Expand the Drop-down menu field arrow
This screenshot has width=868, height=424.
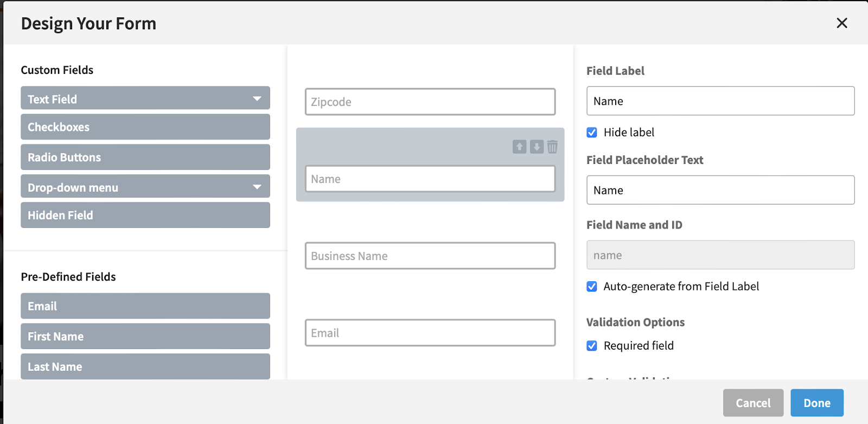(257, 187)
